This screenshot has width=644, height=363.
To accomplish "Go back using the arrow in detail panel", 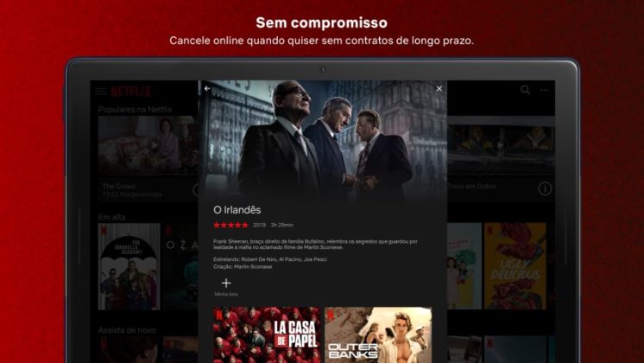I will click(x=207, y=88).
